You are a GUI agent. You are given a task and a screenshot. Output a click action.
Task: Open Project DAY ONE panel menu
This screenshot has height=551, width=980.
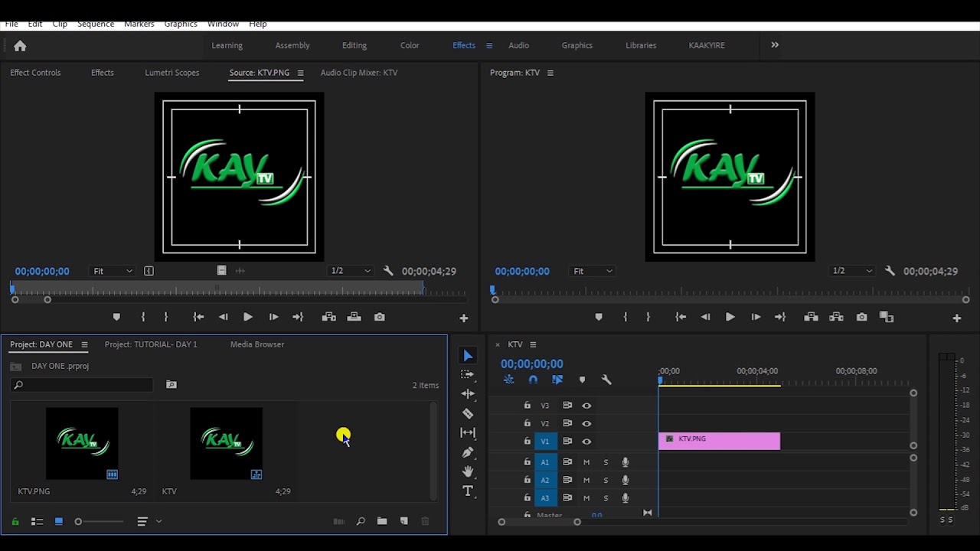point(84,344)
